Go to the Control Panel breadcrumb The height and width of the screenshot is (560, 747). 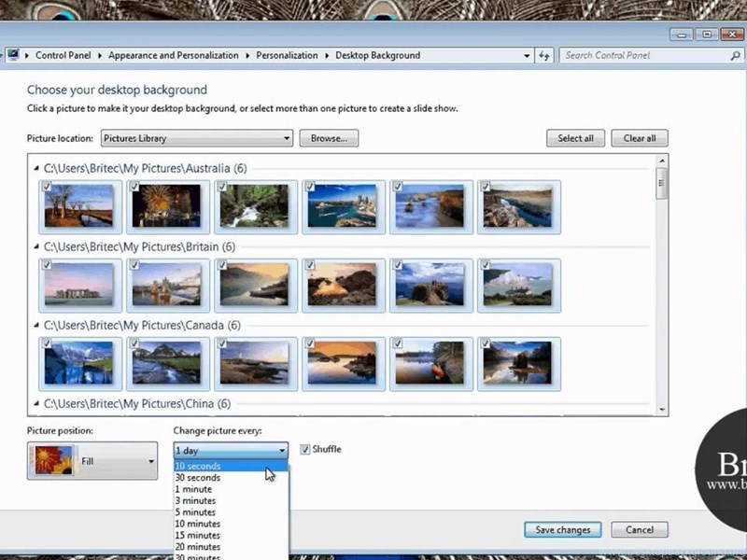[x=63, y=56]
